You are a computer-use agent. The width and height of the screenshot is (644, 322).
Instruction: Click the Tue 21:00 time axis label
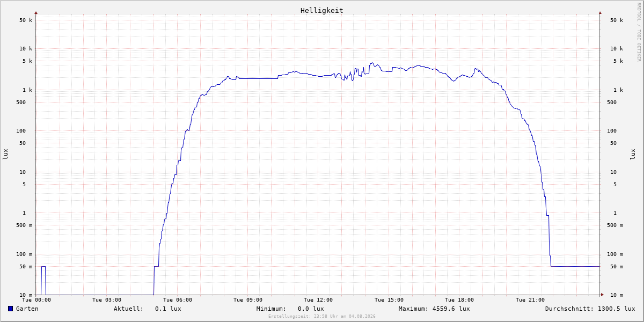coord(530,300)
